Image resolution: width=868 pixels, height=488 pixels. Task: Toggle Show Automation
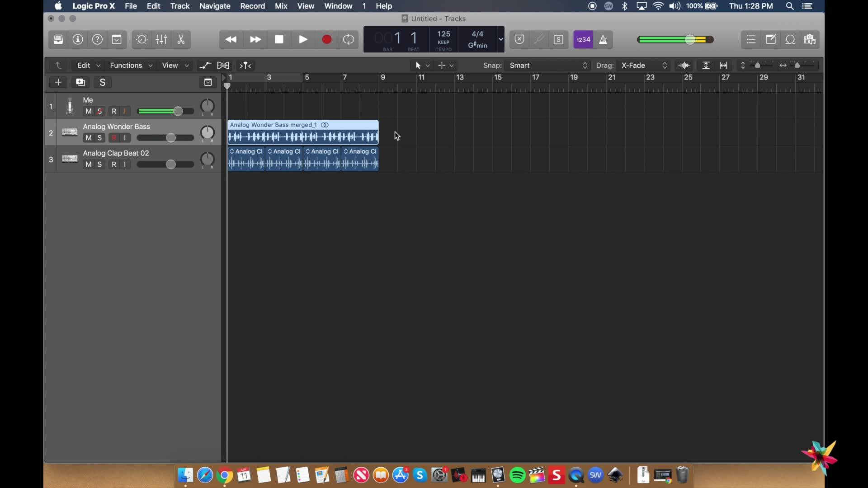coord(205,66)
